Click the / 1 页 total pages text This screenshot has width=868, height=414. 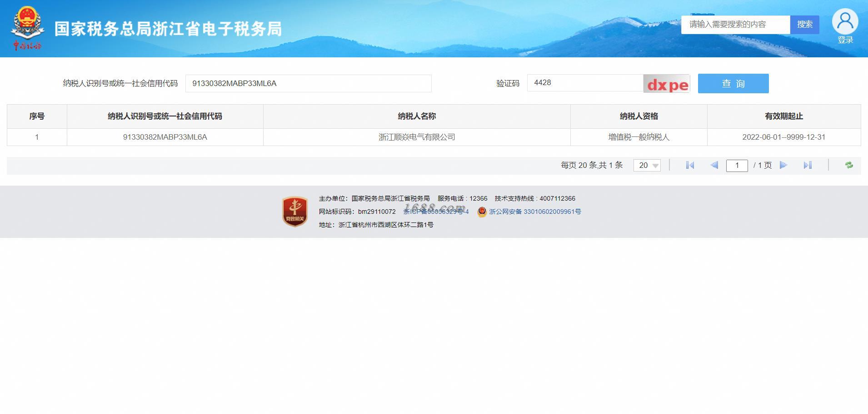763,165
